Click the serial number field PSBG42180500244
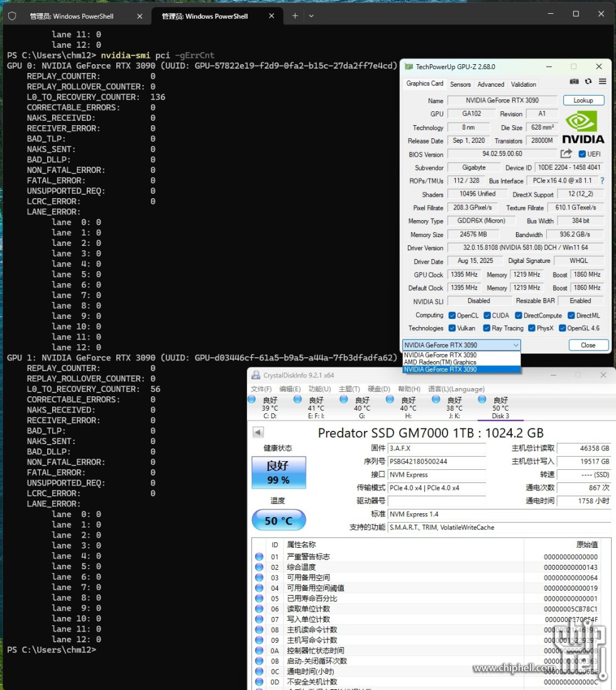The height and width of the screenshot is (690, 616). (x=437, y=462)
